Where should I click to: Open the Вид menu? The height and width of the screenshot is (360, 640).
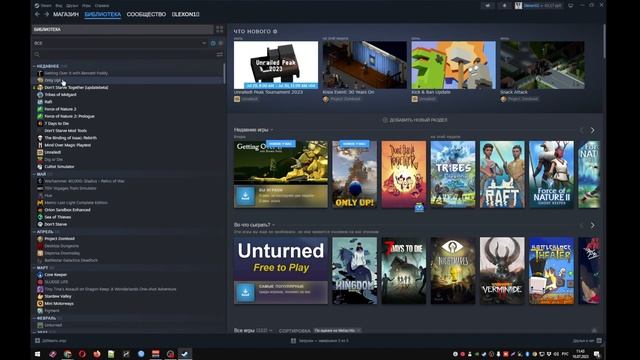pos(59,6)
